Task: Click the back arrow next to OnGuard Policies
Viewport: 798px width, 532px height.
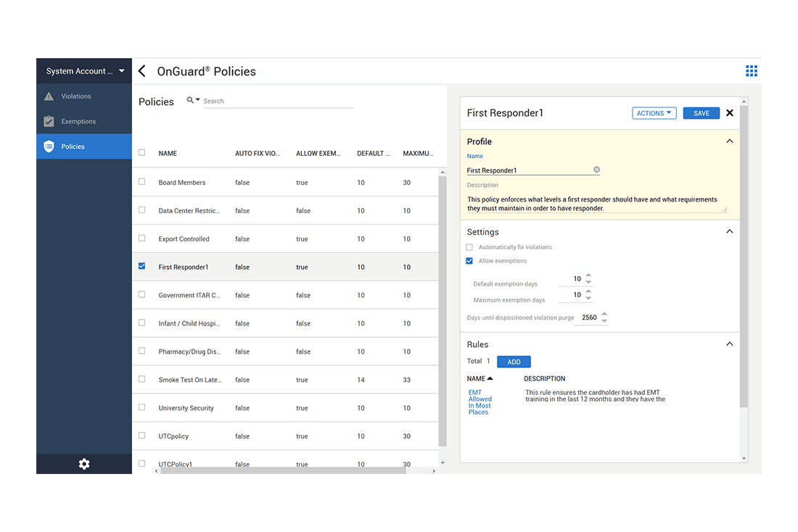Action: [141, 70]
